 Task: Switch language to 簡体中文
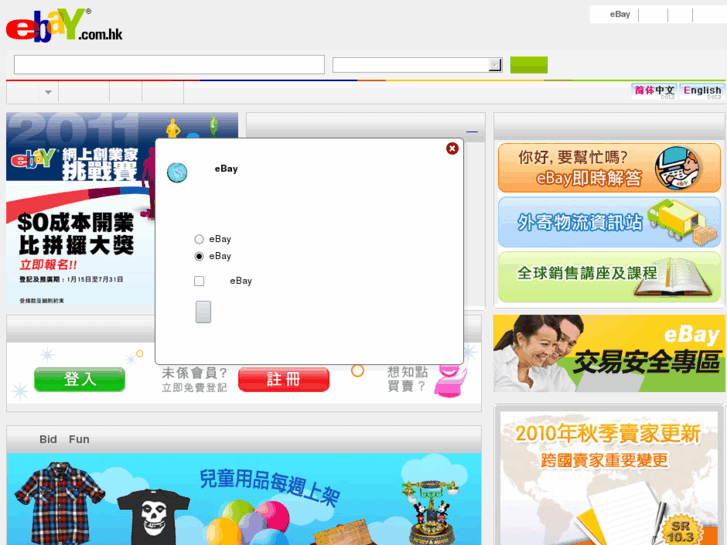pos(654,91)
